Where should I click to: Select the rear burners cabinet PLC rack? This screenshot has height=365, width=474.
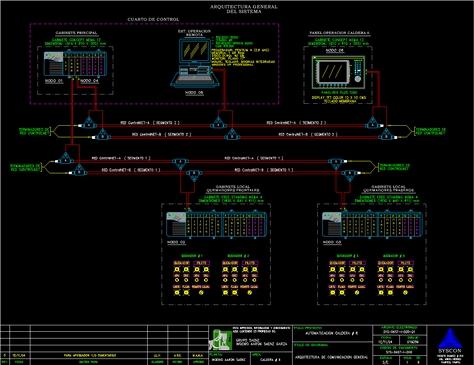pos(372,224)
